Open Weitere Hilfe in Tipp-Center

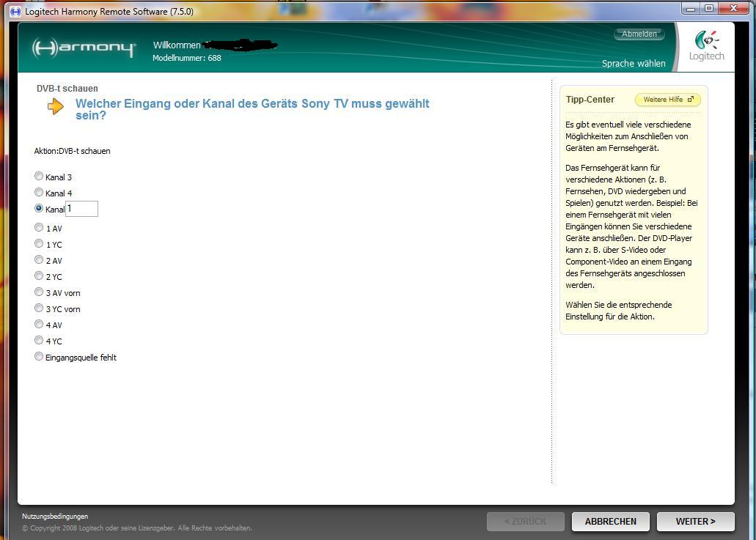click(x=667, y=100)
